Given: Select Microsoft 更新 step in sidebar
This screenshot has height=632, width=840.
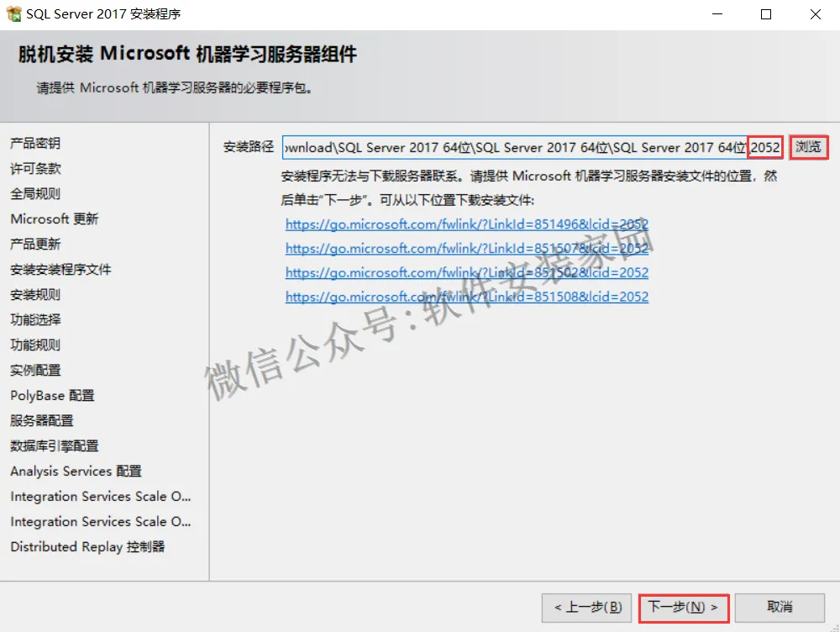Looking at the screenshot, I should (x=54, y=219).
